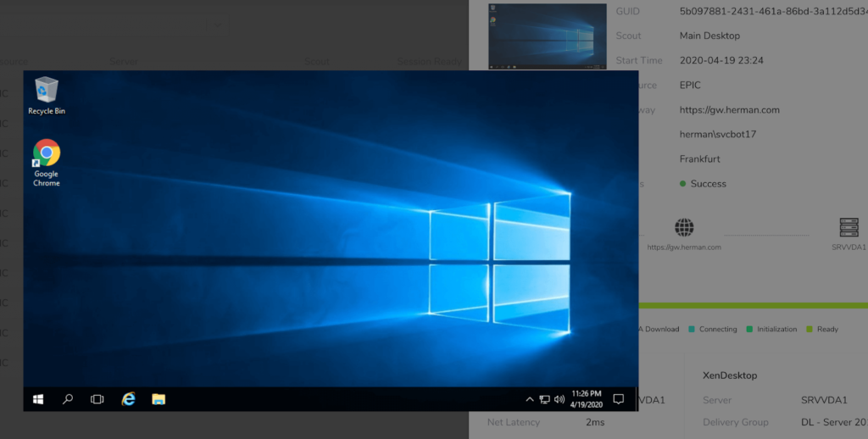Viewport: 868px width, 439px height.
Task: Click the Initialization legend swatch
Action: pyautogui.click(x=749, y=329)
